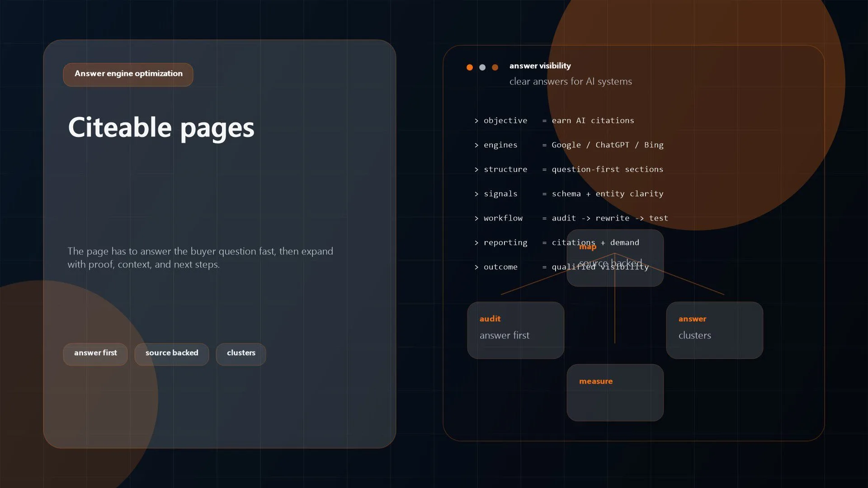Open the audit answer first card
The height and width of the screenshot is (488, 868).
(516, 330)
